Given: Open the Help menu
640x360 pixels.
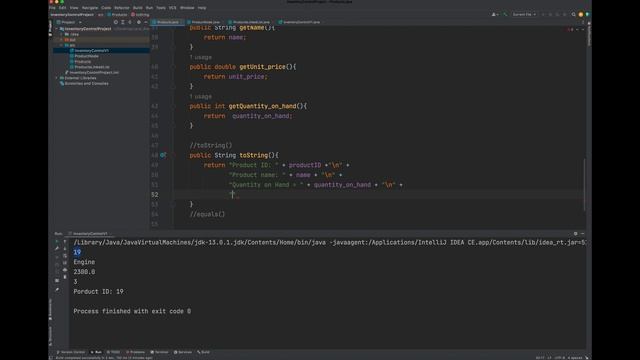Looking at the screenshot, I should click(x=202, y=8).
